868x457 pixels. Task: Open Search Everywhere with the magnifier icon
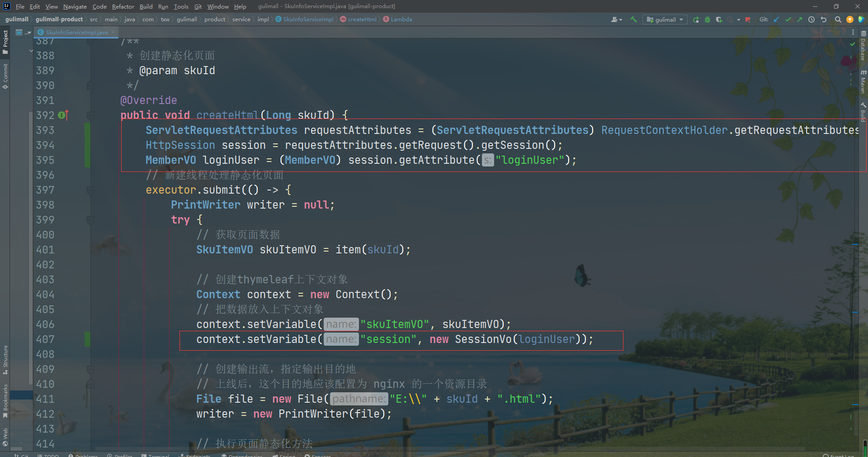tap(838, 19)
